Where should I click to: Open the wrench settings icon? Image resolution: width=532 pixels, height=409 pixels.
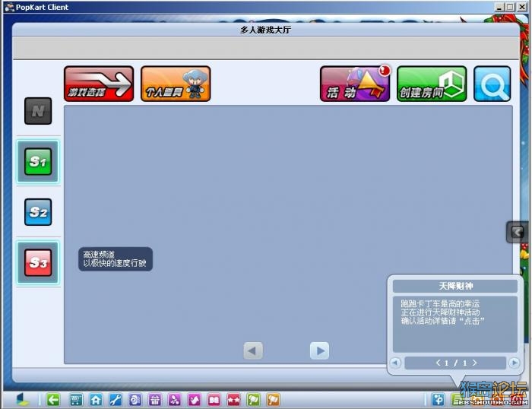click(116, 400)
